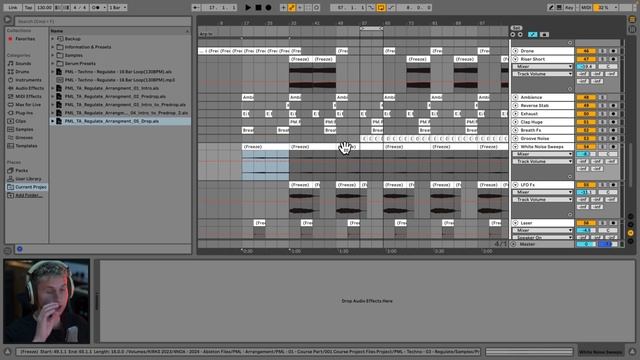Click the Stop button in the transport
640x360 pixels.
click(x=258, y=7)
